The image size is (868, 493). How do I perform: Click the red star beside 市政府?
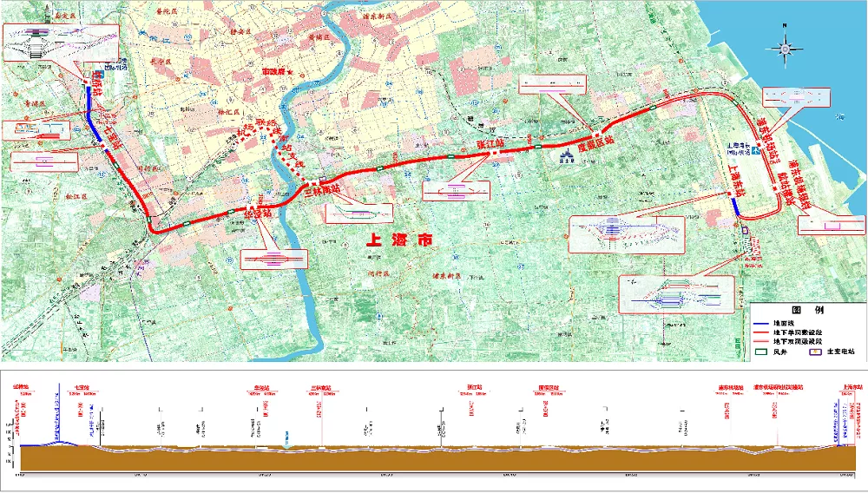[290, 73]
